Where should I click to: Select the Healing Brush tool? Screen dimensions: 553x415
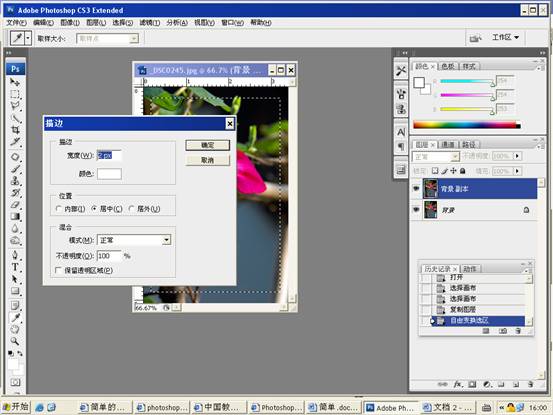pyautogui.click(x=15, y=157)
